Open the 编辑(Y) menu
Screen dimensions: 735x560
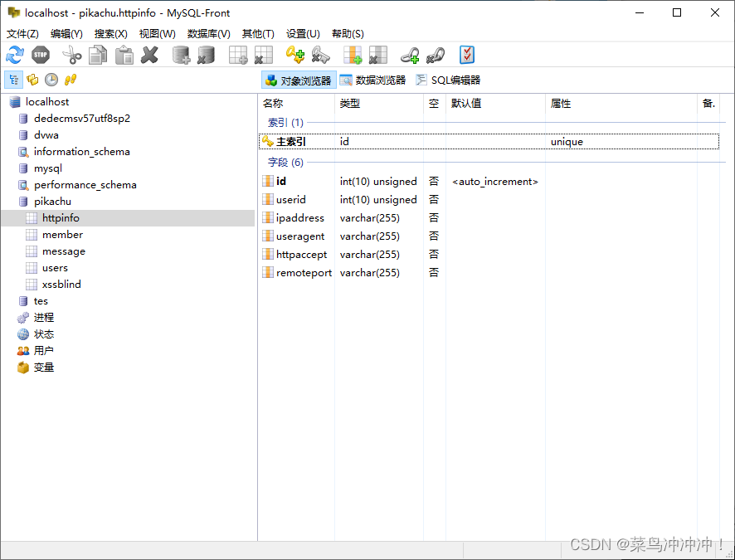click(x=66, y=34)
